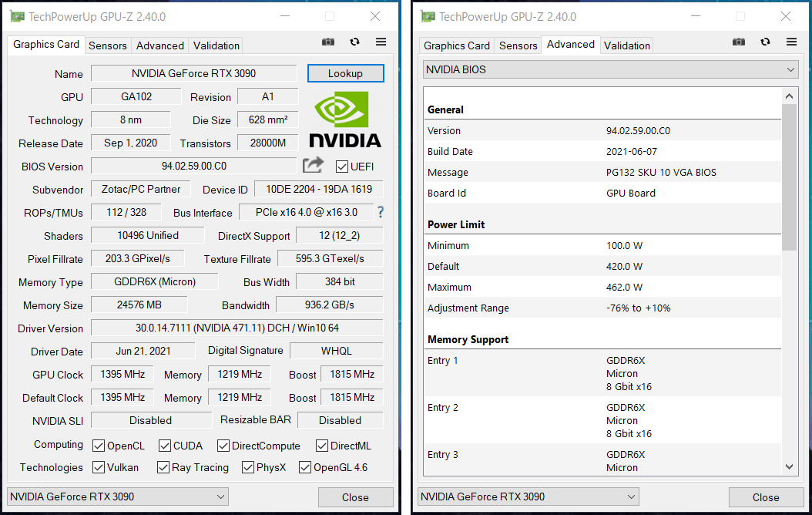
Task: Click Message value PG132 SKU 10 VGA BIOS
Action: tap(661, 172)
